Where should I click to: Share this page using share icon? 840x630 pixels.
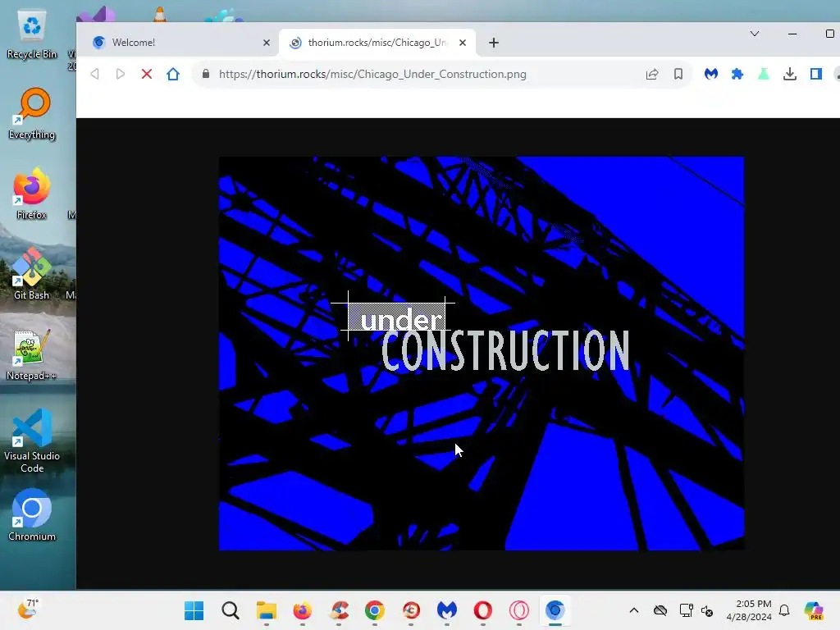pyautogui.click(x=652, y=74)
